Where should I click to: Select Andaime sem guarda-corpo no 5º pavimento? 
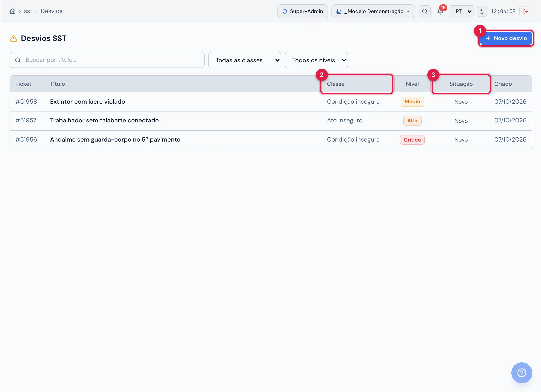(115, 139)
